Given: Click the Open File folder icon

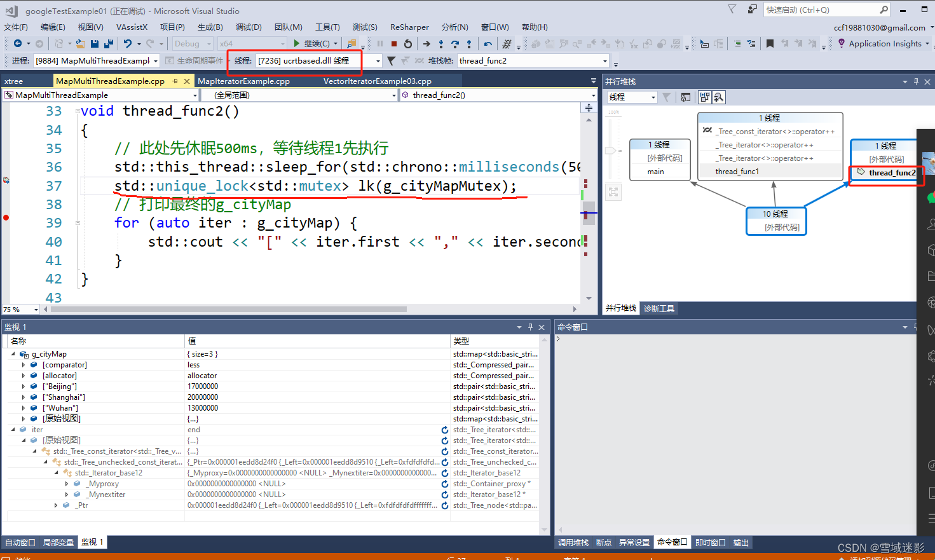Looking at the screenshot, I should (x=81, y=43).
